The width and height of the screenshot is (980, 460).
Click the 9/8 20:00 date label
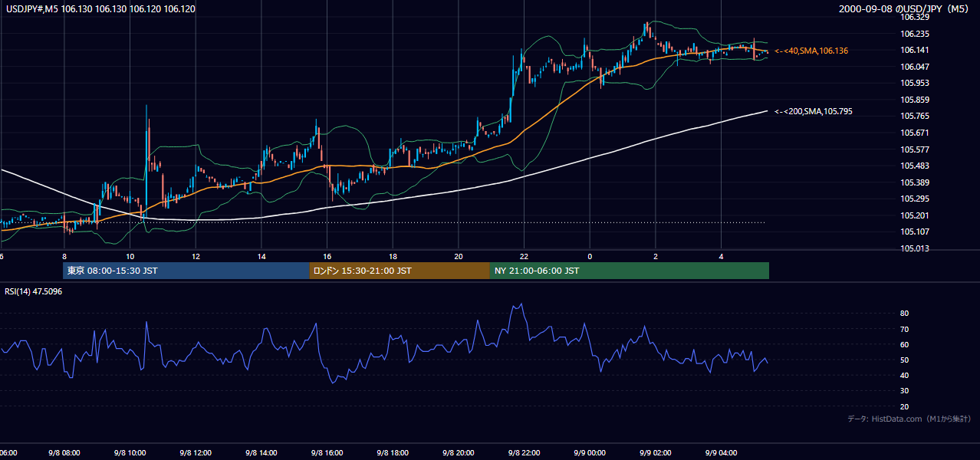click(459, 453)
